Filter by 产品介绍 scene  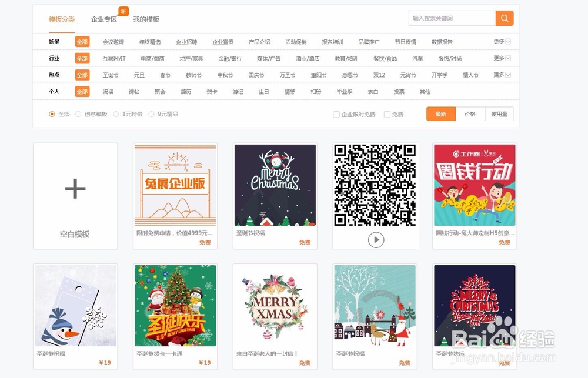pyautogui.click(x=259, y=42)
